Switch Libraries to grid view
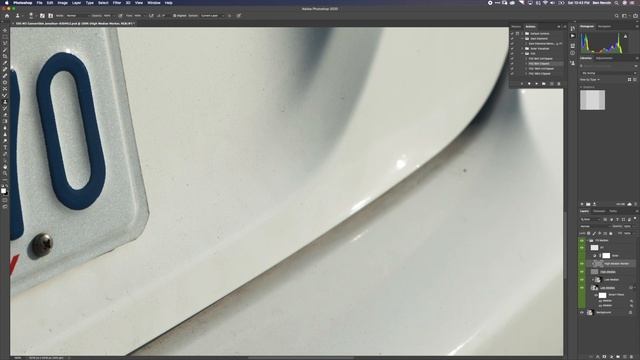Image resolution: width=640 pixels, height=360 pixels. (629, 80)
